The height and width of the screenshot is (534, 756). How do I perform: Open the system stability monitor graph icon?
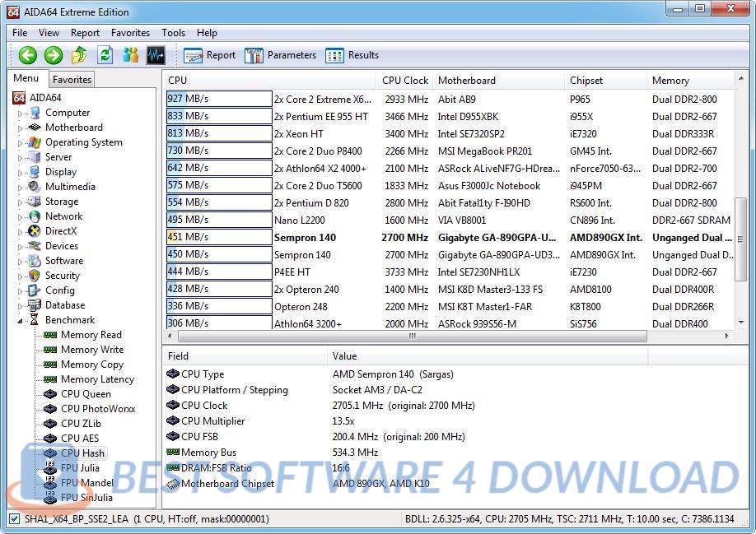point(156,55)
